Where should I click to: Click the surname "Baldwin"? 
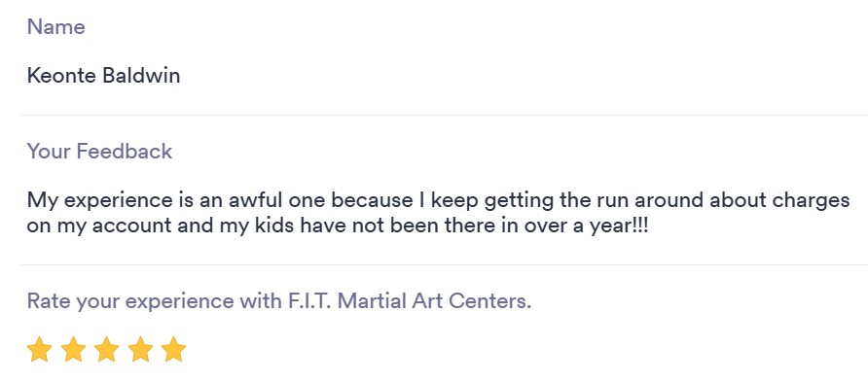pyautogui.click(x=141, y=75)
